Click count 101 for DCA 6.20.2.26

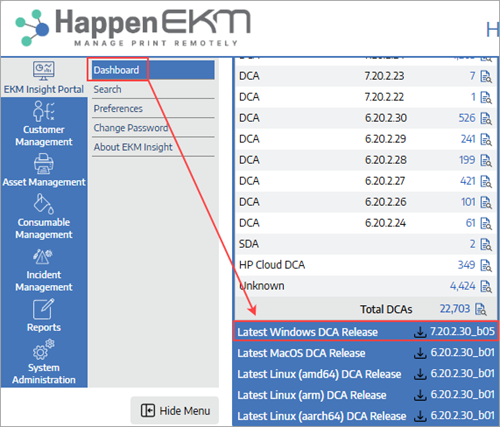pos(468,202)
